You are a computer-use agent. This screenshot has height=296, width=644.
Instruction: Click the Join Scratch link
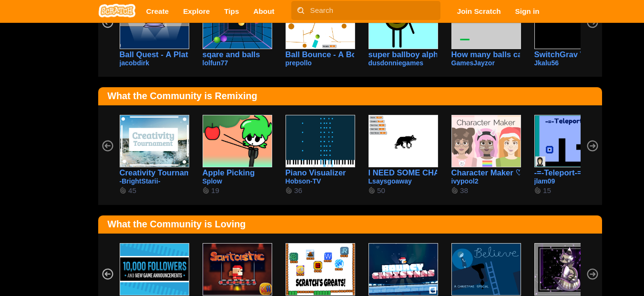[x=479, y=11]
